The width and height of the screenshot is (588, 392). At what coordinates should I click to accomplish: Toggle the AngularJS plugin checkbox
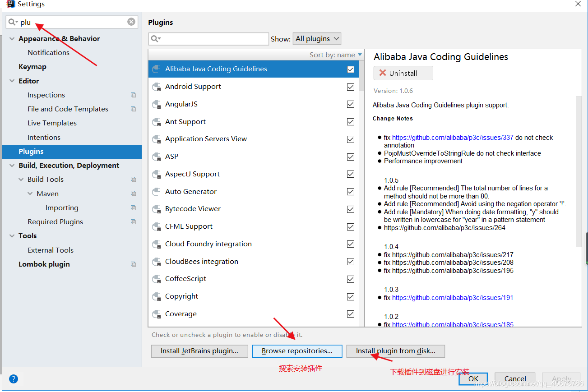pyautogui.click(x=351, y=104)
